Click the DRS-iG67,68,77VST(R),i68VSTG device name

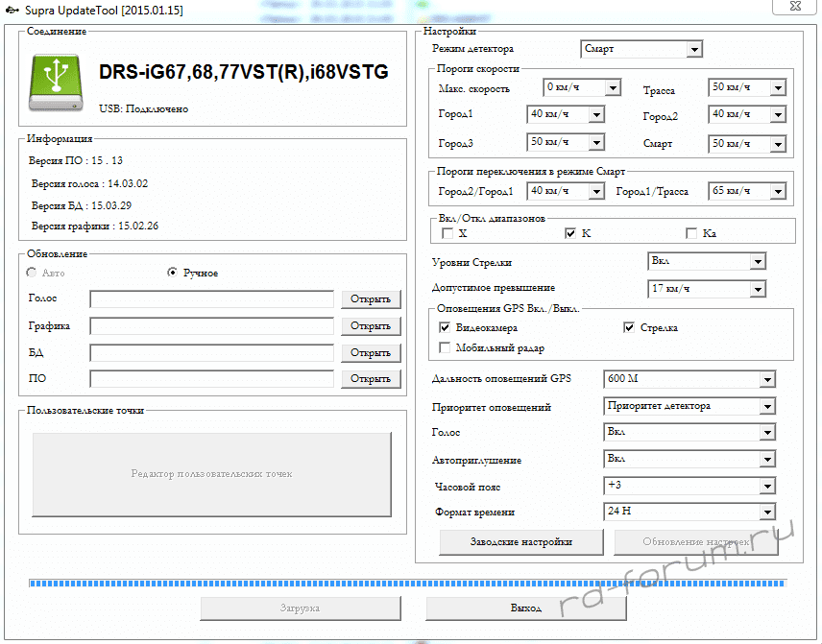(x=244, y=72)
